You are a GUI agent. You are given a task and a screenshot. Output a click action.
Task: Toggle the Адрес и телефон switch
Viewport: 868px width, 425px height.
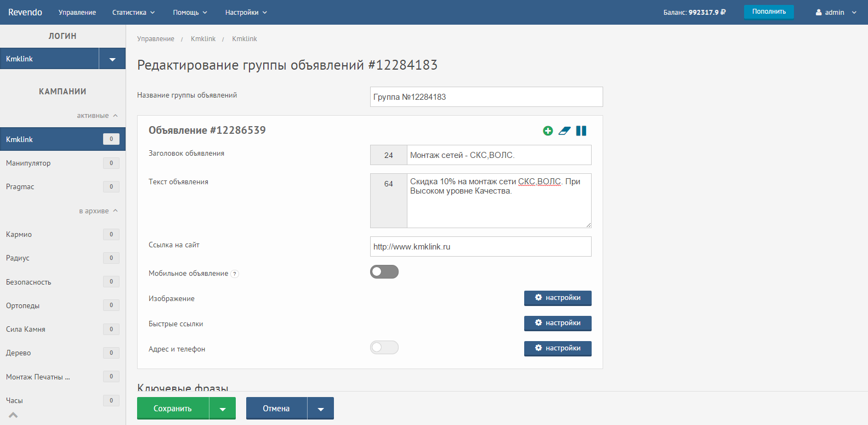384,348
